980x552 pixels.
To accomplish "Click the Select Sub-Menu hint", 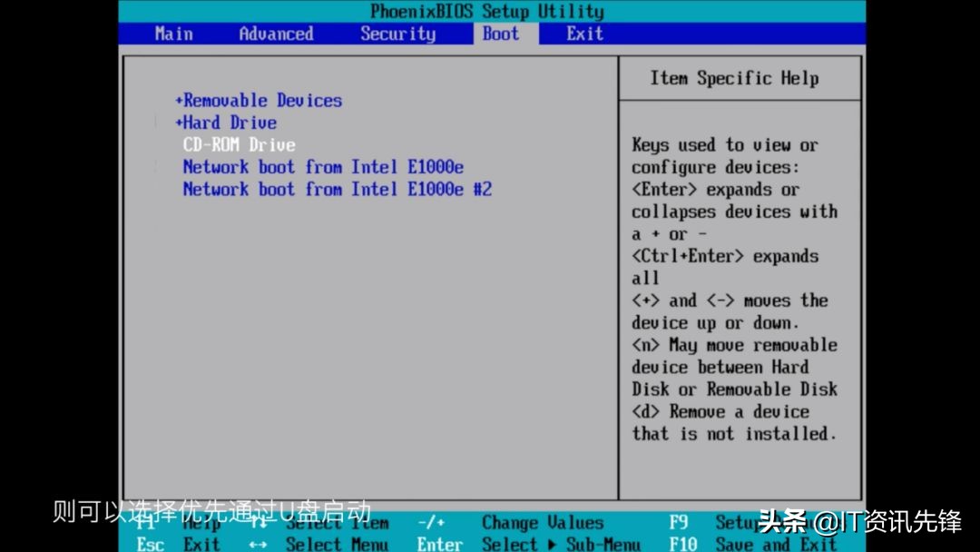I will [x=561, y=544].
